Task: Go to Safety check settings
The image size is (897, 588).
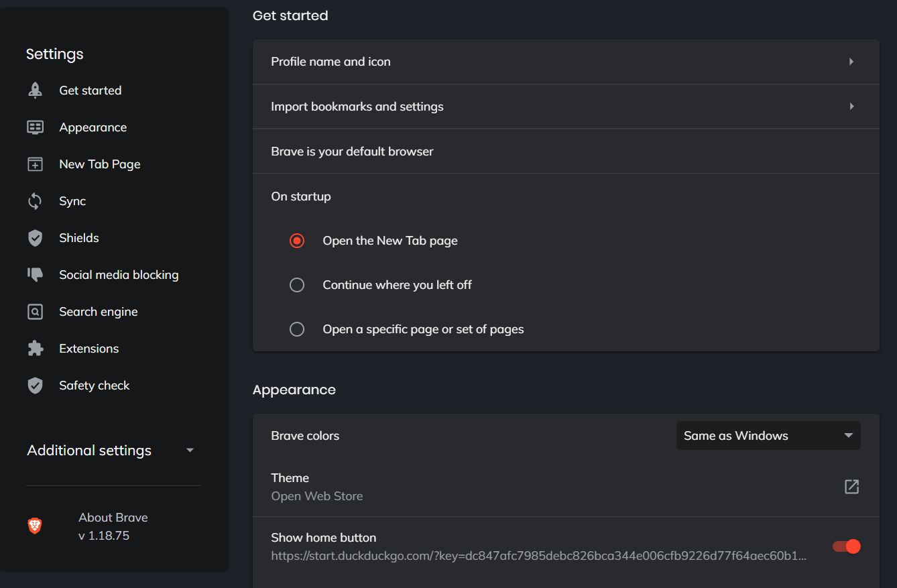Action: 94,386
